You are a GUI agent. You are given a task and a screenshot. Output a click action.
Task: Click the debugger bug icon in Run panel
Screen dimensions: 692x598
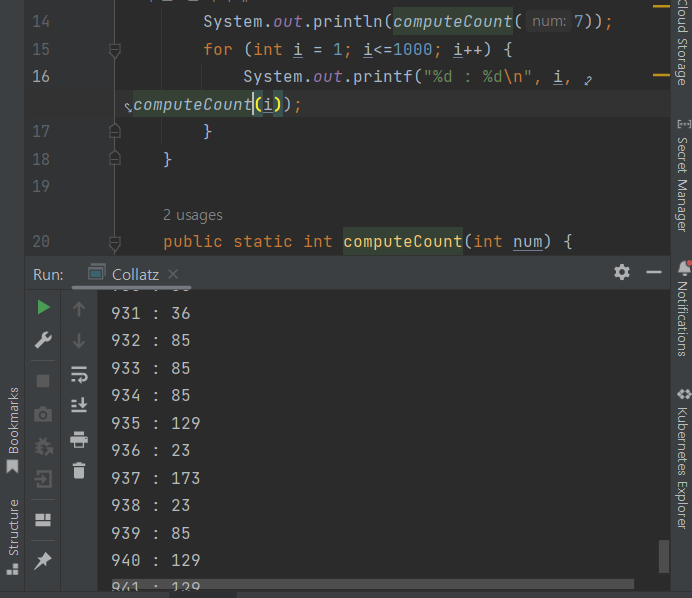click(44, 447)
